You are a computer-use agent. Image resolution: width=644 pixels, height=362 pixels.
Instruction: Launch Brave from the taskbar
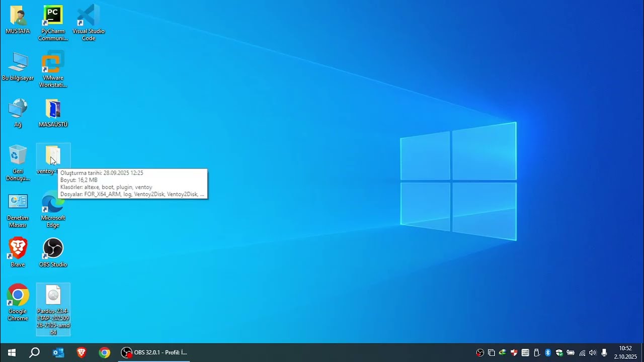coord(81,352)
